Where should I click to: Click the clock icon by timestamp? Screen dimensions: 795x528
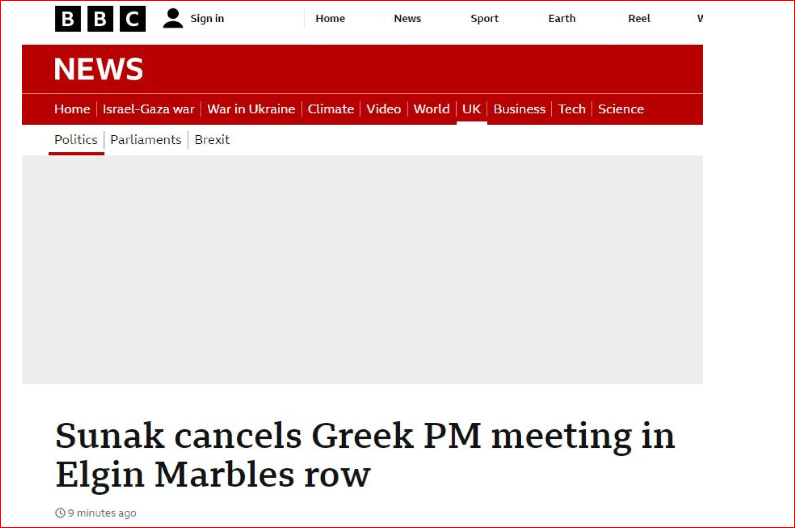point(60,513)
